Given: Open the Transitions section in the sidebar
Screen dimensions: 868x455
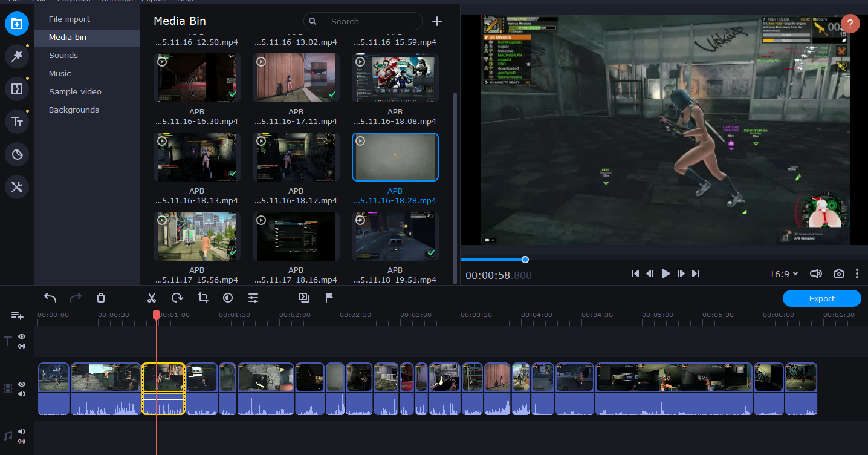Looking at the screenshot, I should pyautogui.click(x=17, y=89).
